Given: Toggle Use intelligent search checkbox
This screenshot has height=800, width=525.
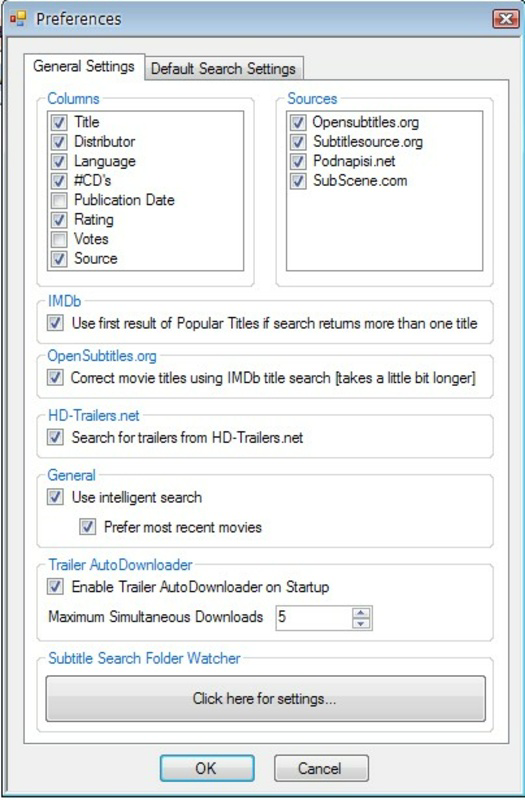Looking at the screenshot, I should click(x=55, y=497).
